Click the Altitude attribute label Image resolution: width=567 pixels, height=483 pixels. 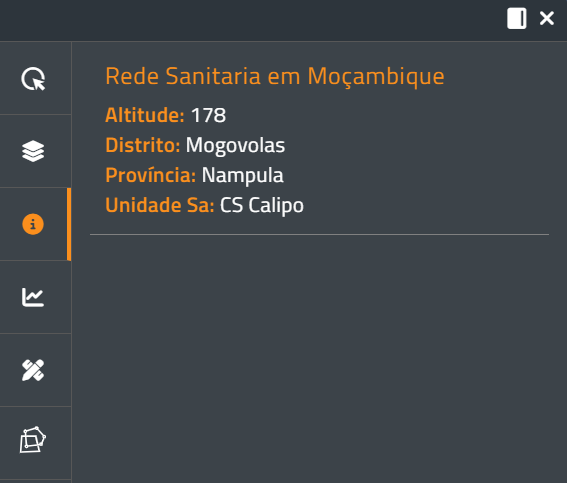145,115
